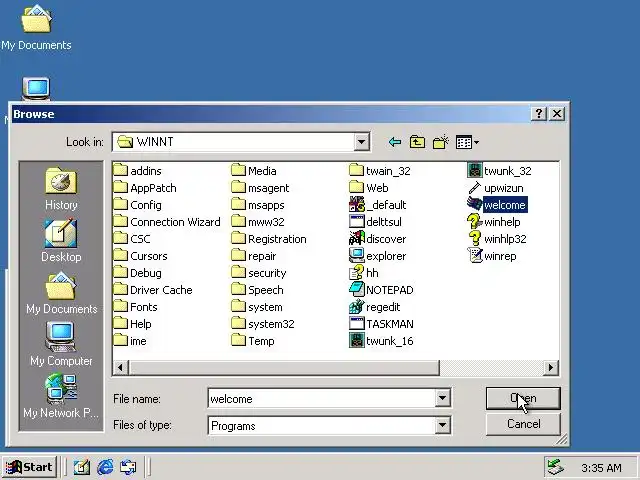Viewport: 640px width, 480px height.
Task: Select the explorer program
Action: click(x=378, y=256)
